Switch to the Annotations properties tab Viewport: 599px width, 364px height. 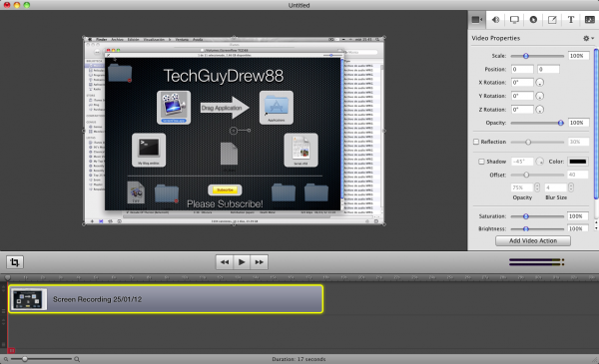tap(552, 20)
